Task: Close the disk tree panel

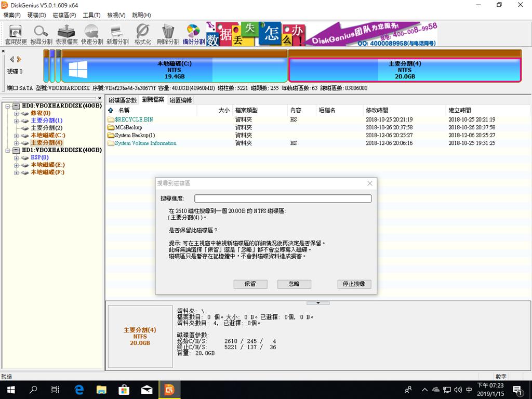Action: pyautogui.click(x=99, y=98)
